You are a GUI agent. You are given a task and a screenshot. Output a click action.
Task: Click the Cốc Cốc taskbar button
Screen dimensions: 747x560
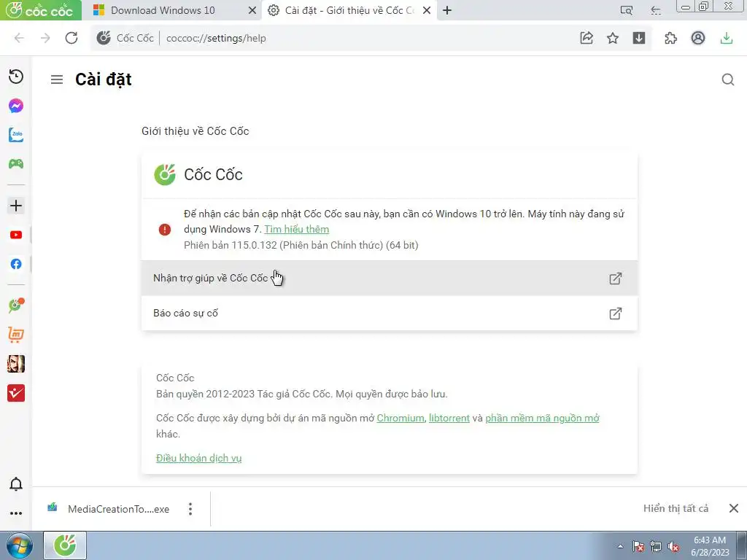tap(65, 545)
